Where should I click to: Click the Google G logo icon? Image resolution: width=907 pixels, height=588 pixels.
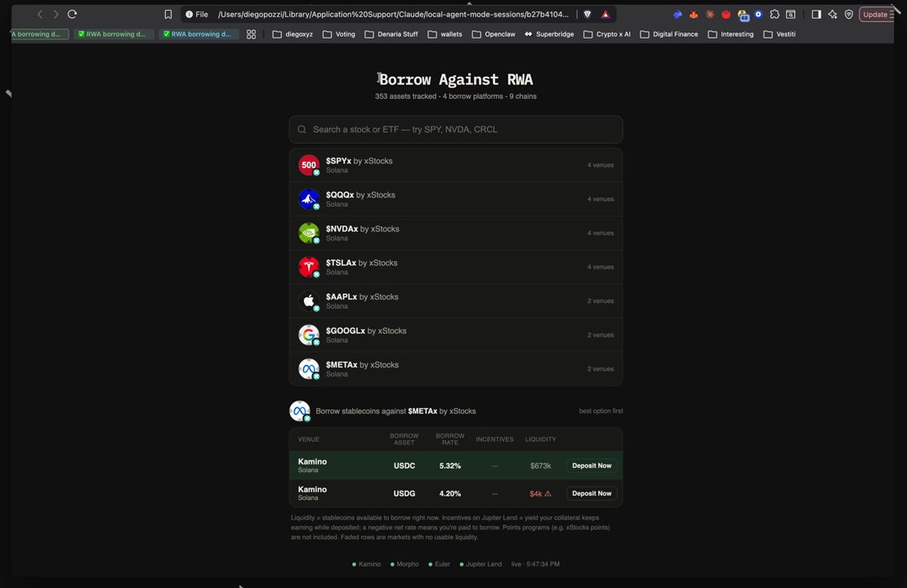pos(309,335)
